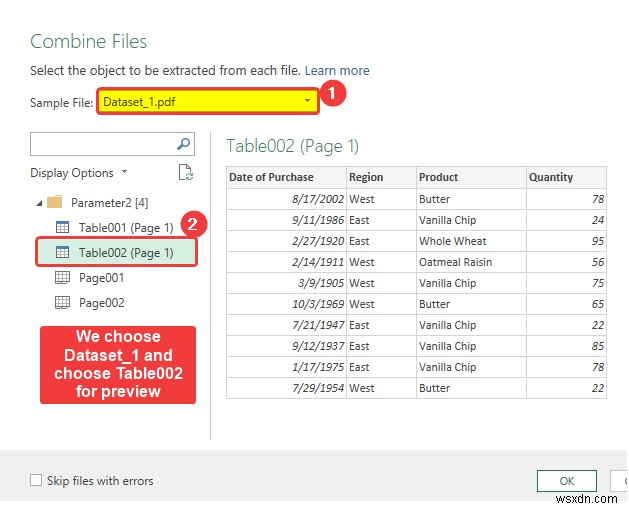Screen dimensions: 629x509
Task: Click the refresh file icon
Action: pyautogui.click(x=185, y=172)
